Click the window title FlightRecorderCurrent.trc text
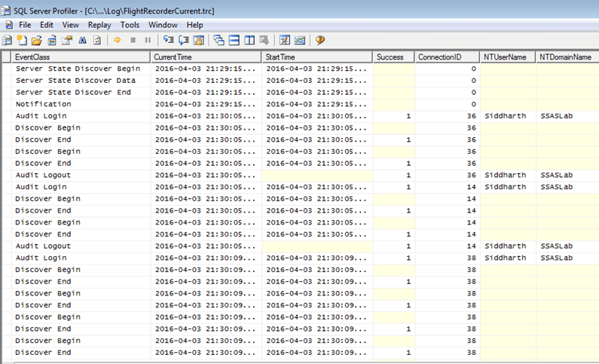The width and height of the screenshot is (599, 364). click(x=168, y=11)
